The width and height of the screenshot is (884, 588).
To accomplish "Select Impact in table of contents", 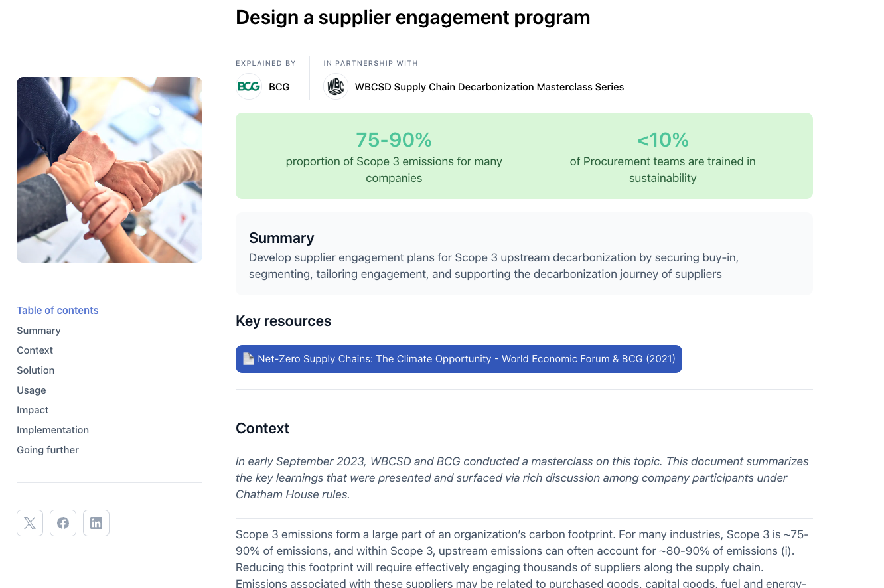I will click(33, 410).
